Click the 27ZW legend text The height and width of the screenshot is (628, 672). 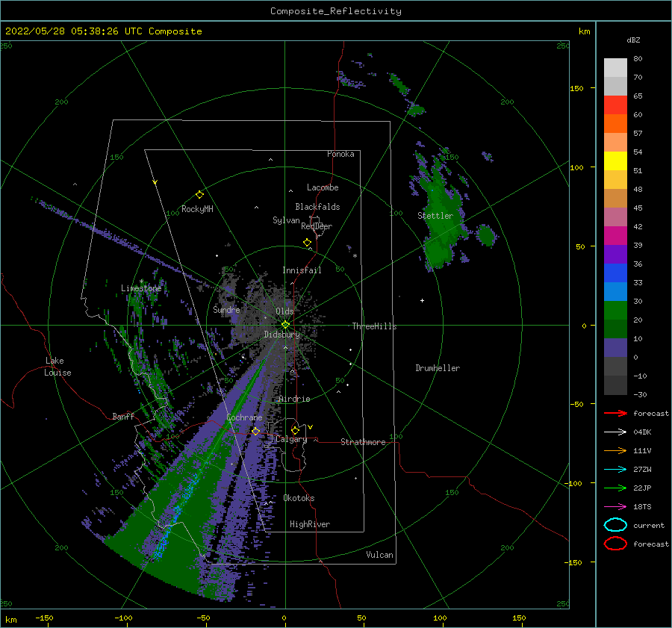pyautogui.click(x=642, y=470)
